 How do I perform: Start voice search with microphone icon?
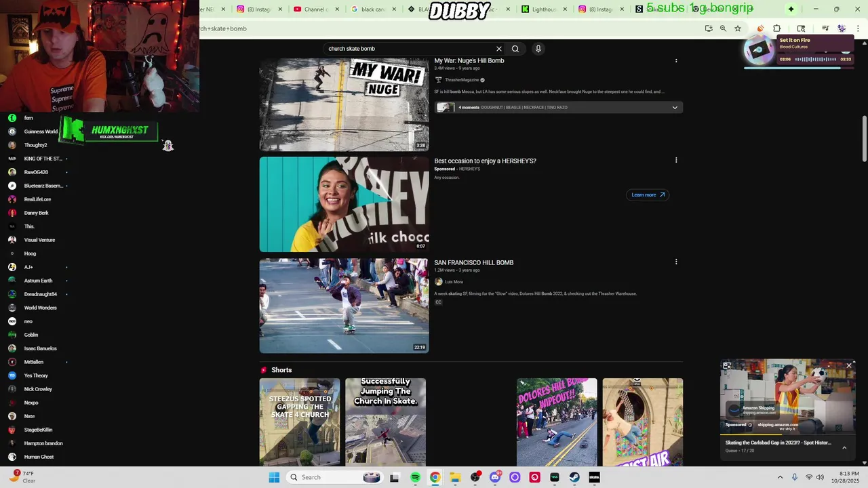[x=538, y=49]
